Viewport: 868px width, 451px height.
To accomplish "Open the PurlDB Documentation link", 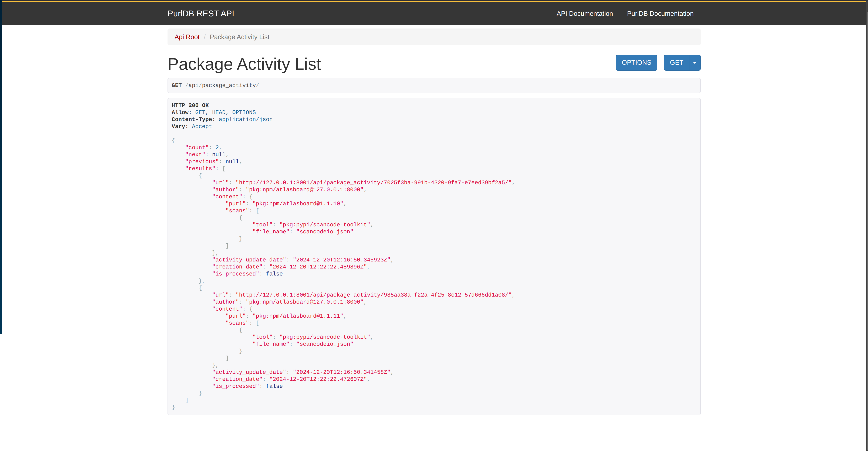I will click(x=660, y=13).
